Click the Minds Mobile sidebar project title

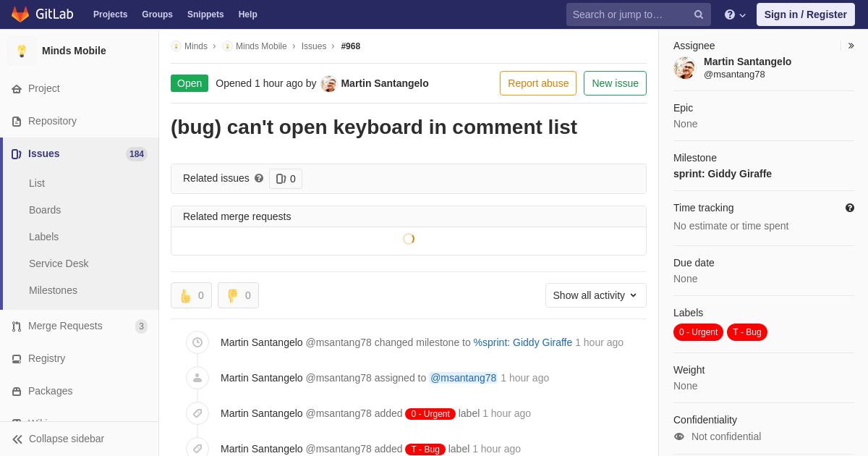[x=74, y=51]
